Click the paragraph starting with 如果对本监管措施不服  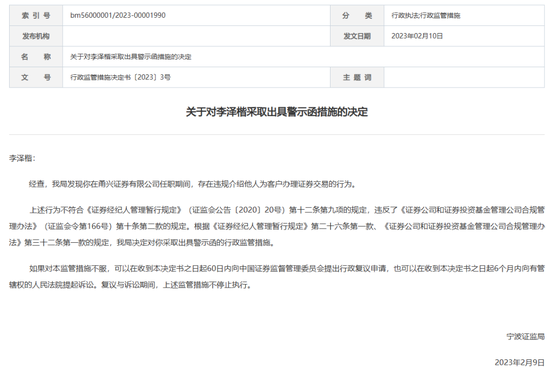(277, 276)
